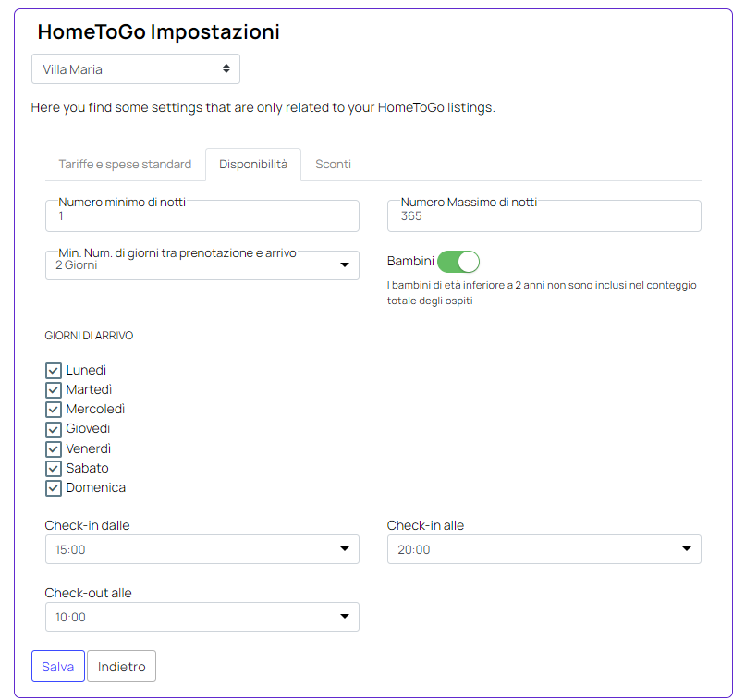Image resolution: width=745 pixels, height=700 pixels.
Task: Open the Check-in alle 20:00 dropdown
Action: pos(544,549)
